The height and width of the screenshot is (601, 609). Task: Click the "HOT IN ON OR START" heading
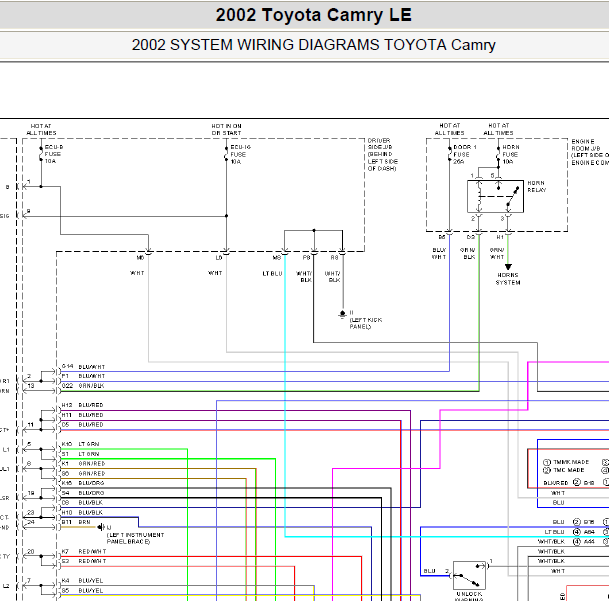pyautogui.click(x=226, y=129)
